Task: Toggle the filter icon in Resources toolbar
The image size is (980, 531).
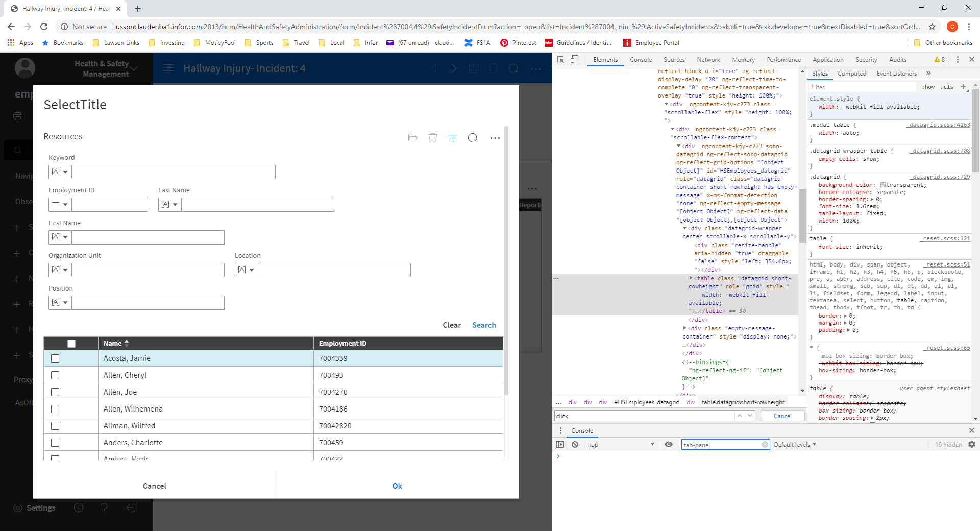Action: coord(453,138)
